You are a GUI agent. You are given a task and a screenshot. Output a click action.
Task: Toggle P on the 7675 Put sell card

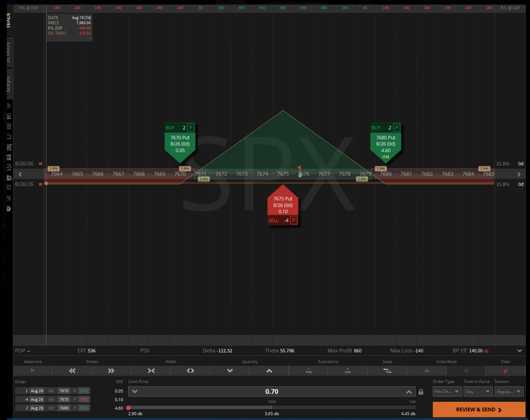[x=294, y=220]
